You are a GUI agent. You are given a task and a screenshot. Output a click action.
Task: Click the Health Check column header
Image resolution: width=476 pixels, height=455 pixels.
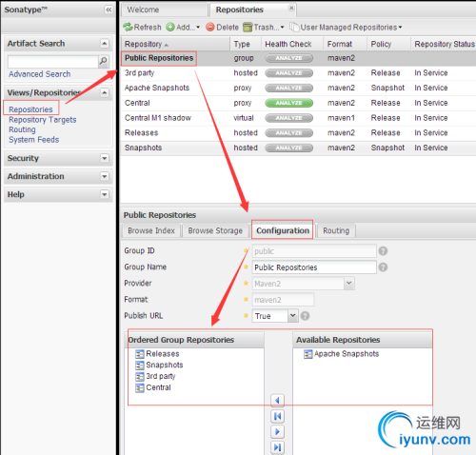(292, 44)
